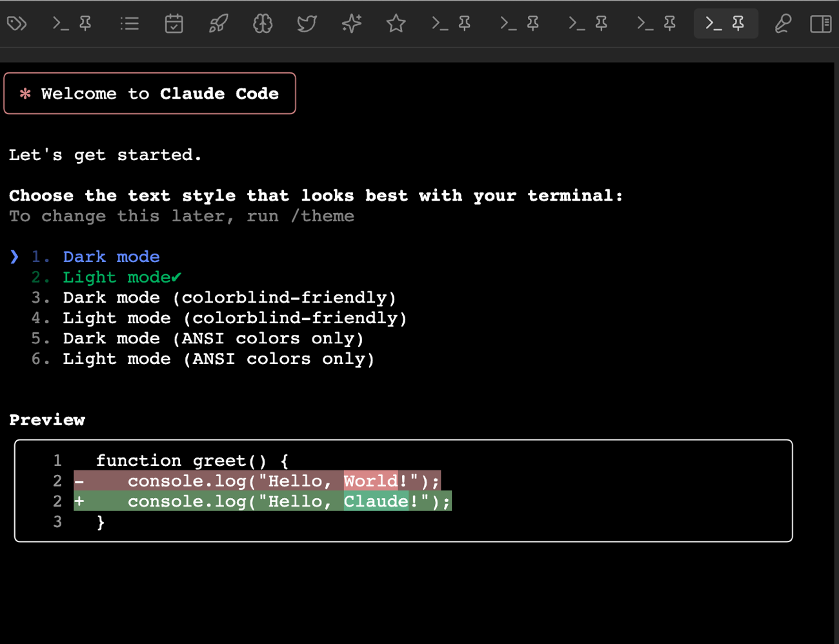
Task: Pick "Light mode (ANSI colors only)"
Action: (x=218, y=359)
